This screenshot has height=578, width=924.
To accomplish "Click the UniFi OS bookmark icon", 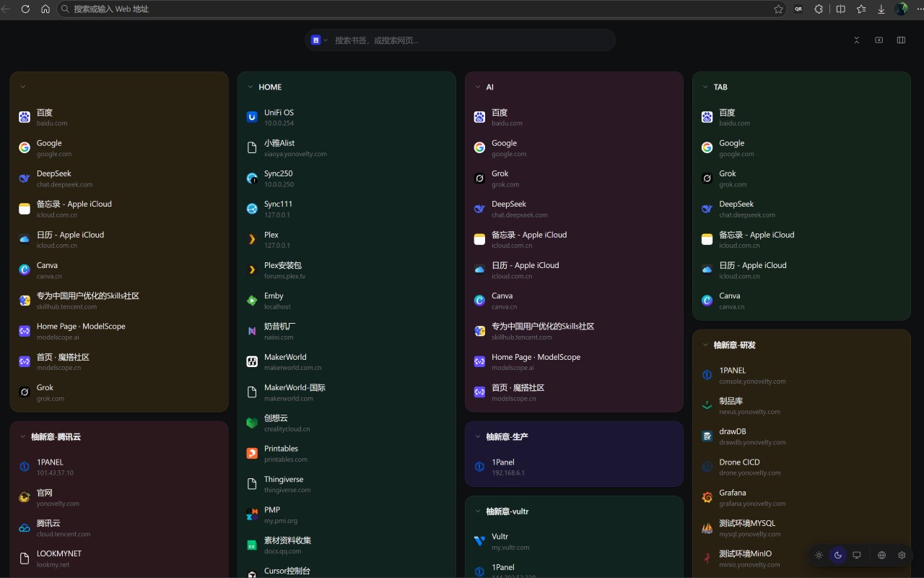I will 252,117.
